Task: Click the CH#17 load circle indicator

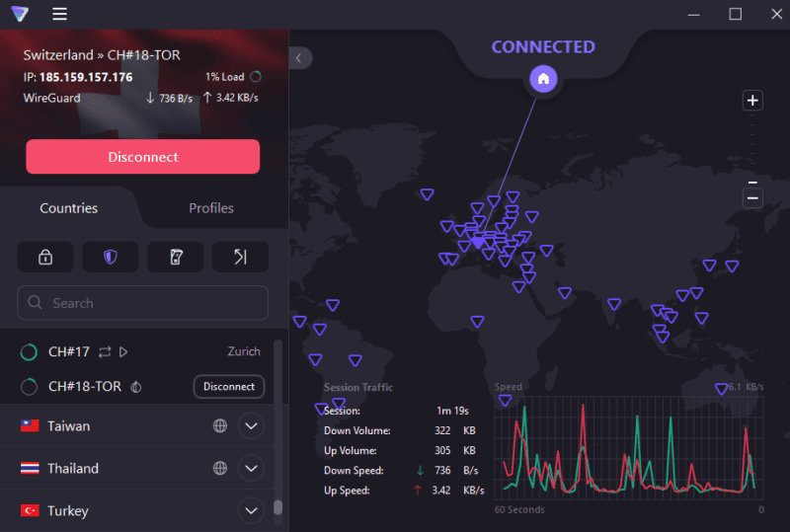Action: coord(29,351)
